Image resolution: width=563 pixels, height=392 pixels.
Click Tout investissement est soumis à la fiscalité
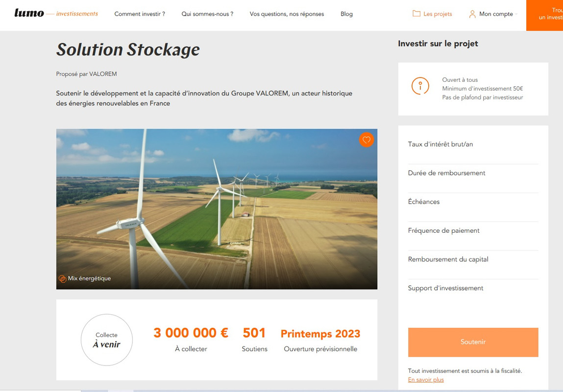(x=465, y=371)
